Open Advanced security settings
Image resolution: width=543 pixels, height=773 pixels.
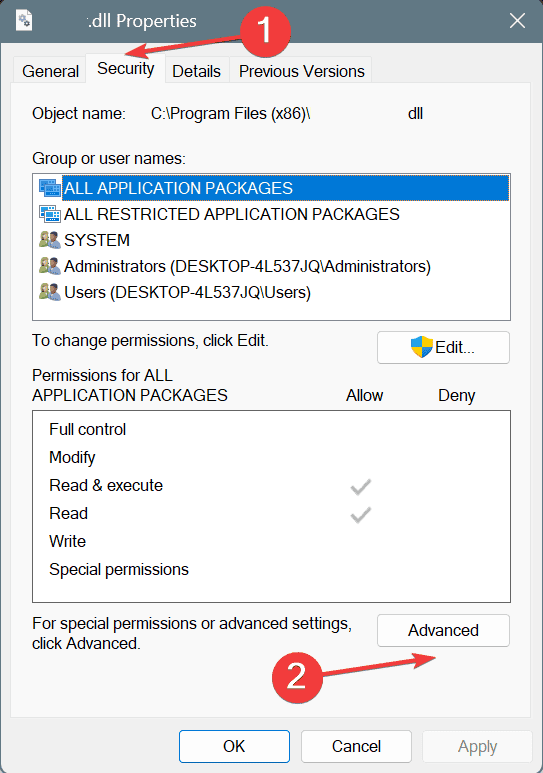(443, 630)
